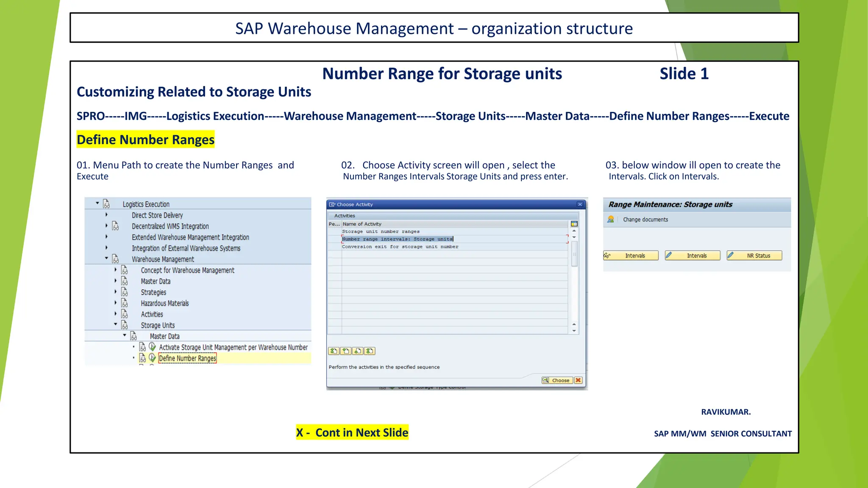Select the Strategies tree label
This screenshot has height=488, width=868.
(x=153, y=292)
